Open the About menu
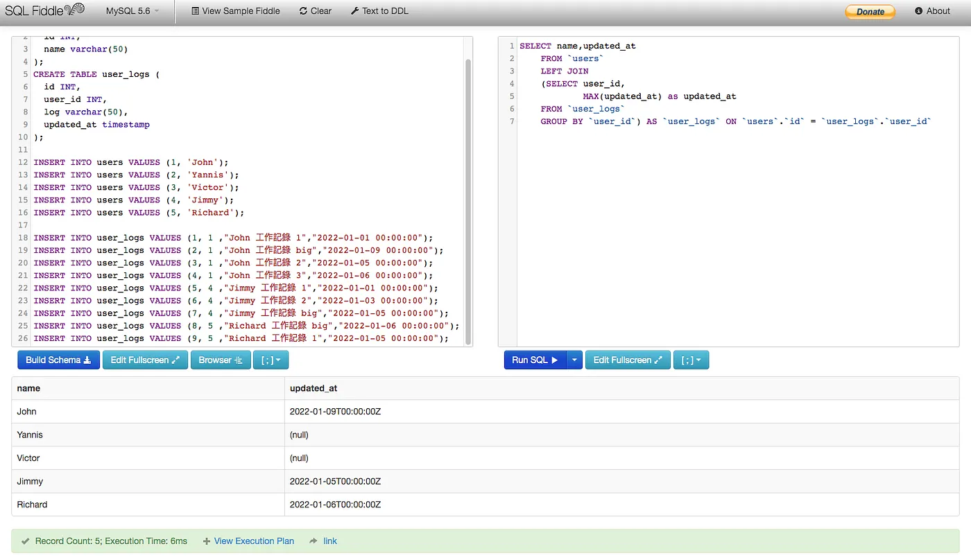Screen dimensions: 971x560 [933, 11]
